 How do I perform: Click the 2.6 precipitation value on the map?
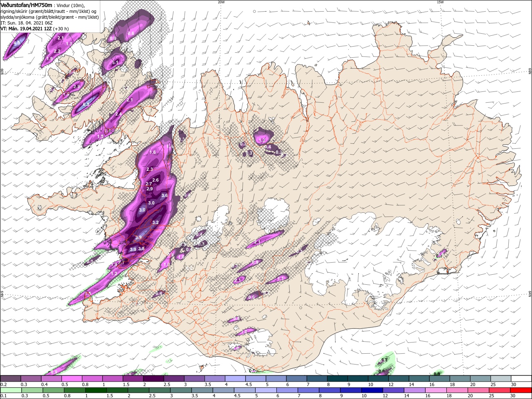pos(156,180)
